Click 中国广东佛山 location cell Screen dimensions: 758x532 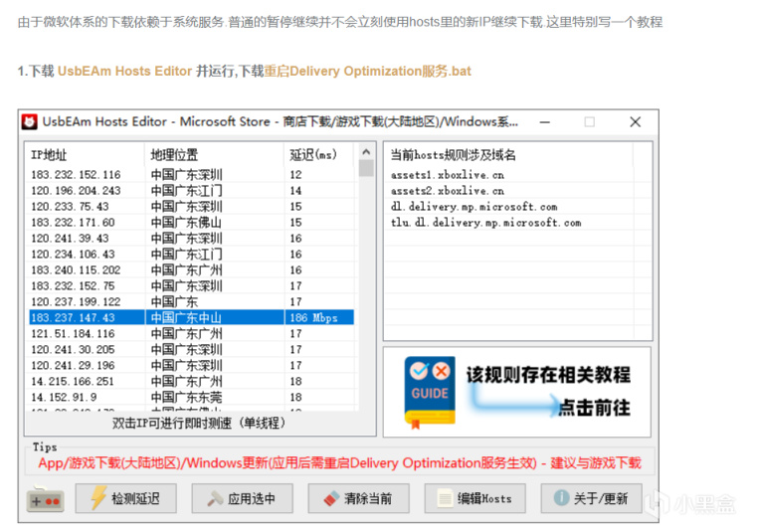click(186, 223)
